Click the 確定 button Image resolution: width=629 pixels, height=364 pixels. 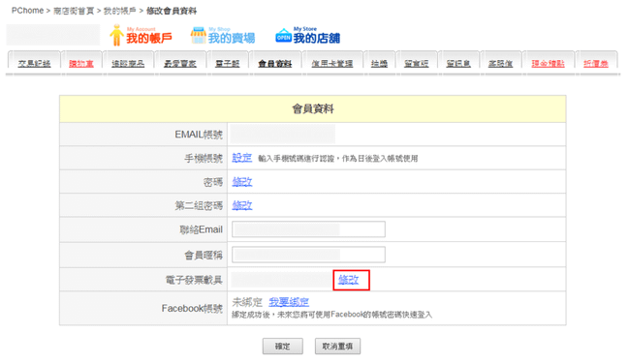coord(283,347)
